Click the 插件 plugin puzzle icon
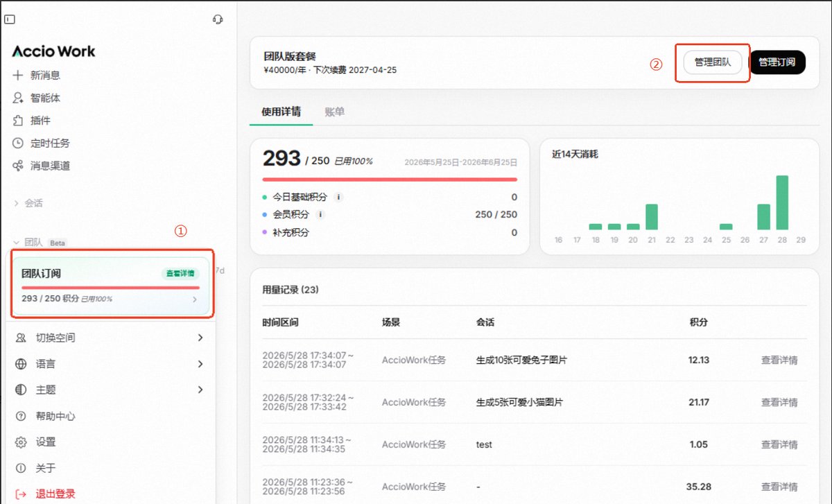Viewport: 832px width, 504px height. pos(19,121)
